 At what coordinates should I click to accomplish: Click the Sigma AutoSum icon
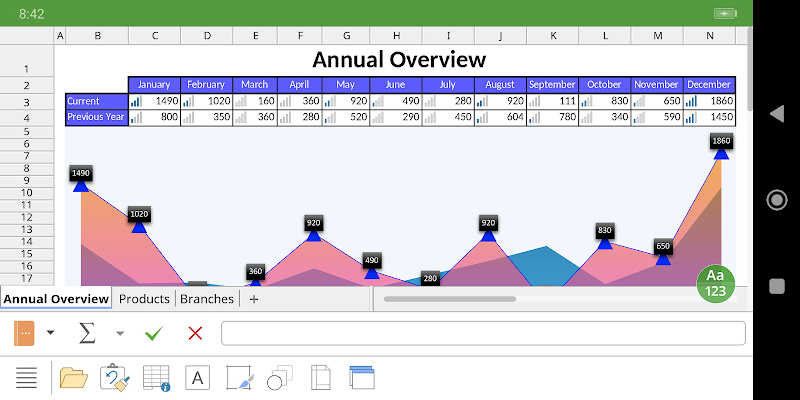[87, 333]
